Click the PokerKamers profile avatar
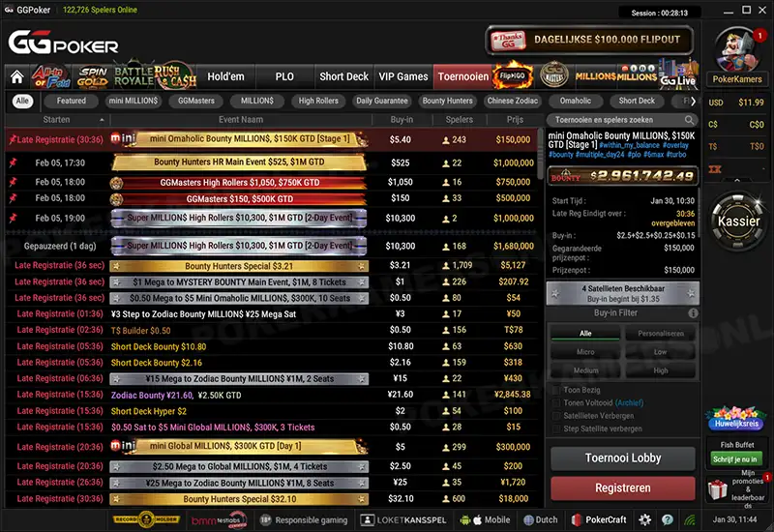The image size is (774, 532). click(736, 50)
